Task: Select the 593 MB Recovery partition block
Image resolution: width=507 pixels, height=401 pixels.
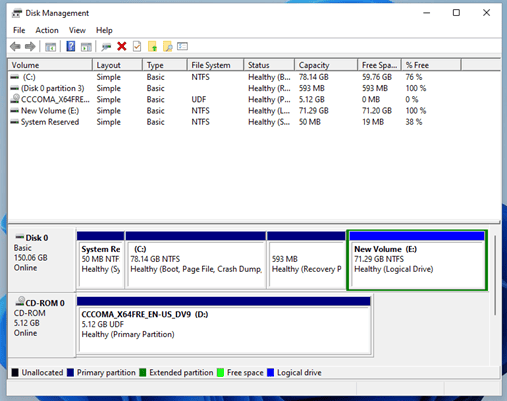Action: 306,259
